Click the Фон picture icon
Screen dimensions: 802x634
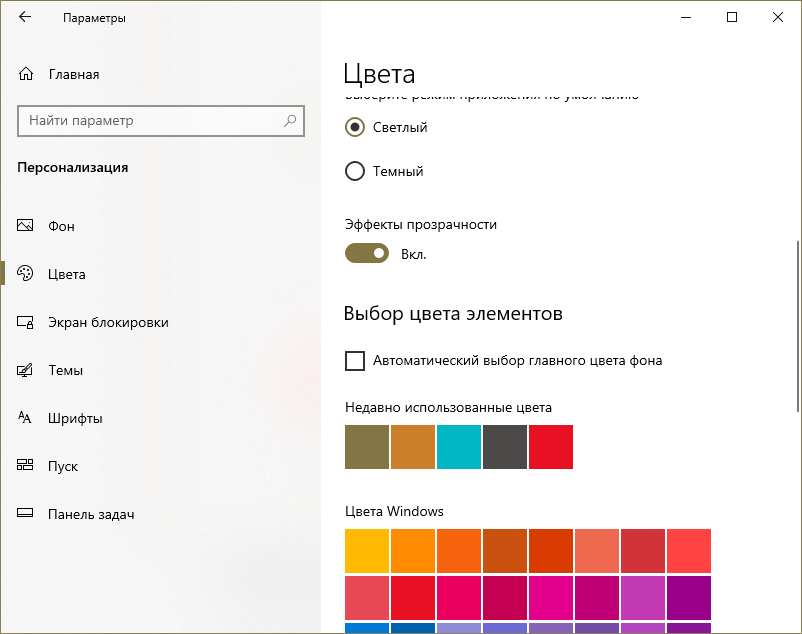click(26, 226)
